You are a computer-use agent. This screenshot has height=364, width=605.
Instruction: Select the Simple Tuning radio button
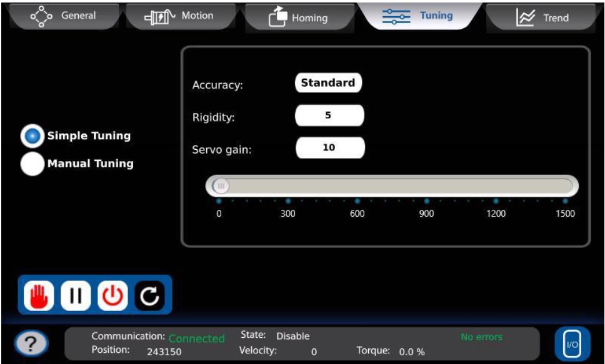(32, 136)
